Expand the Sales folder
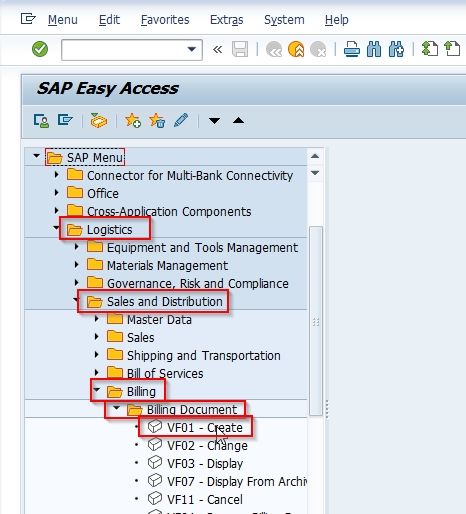 click(x=96, y=337)
